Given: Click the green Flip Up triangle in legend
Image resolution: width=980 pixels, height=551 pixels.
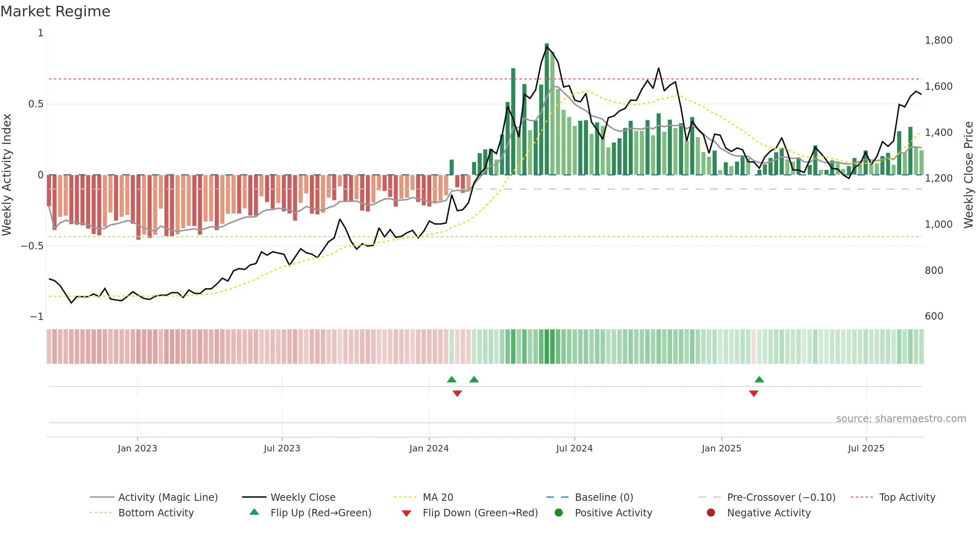Looking at the screenshot, I should [x=254, y=512].
